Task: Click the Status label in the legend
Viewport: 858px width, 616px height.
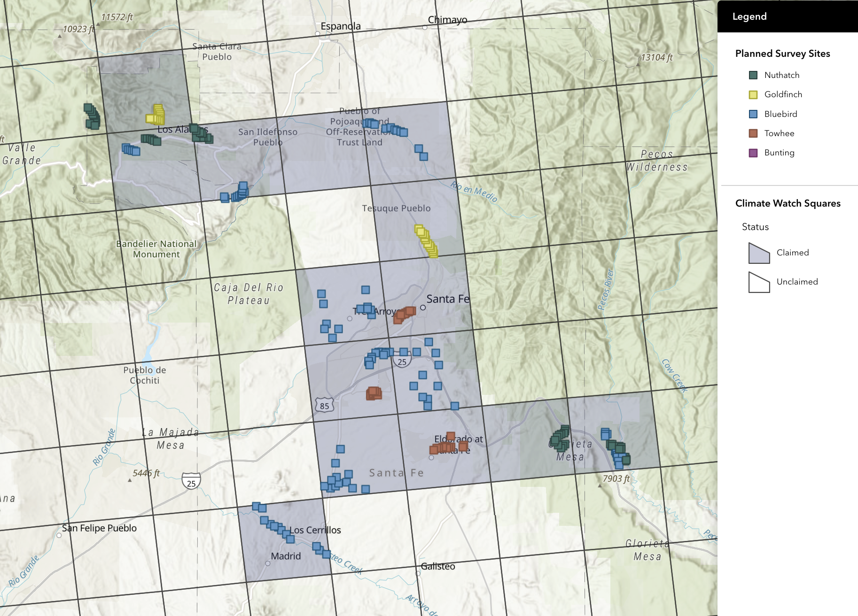Action: point(755,227)
